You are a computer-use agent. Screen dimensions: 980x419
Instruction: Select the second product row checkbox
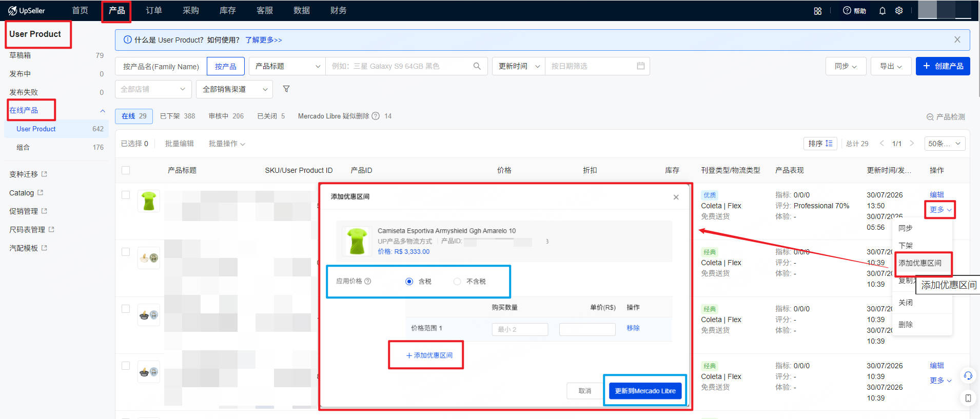(126, 252)
